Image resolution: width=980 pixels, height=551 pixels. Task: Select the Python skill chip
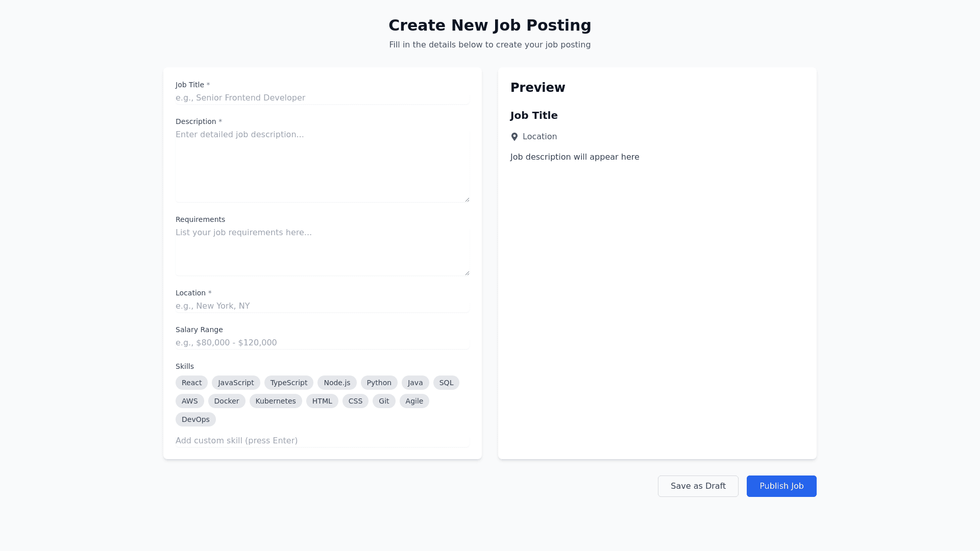point(379,383)
